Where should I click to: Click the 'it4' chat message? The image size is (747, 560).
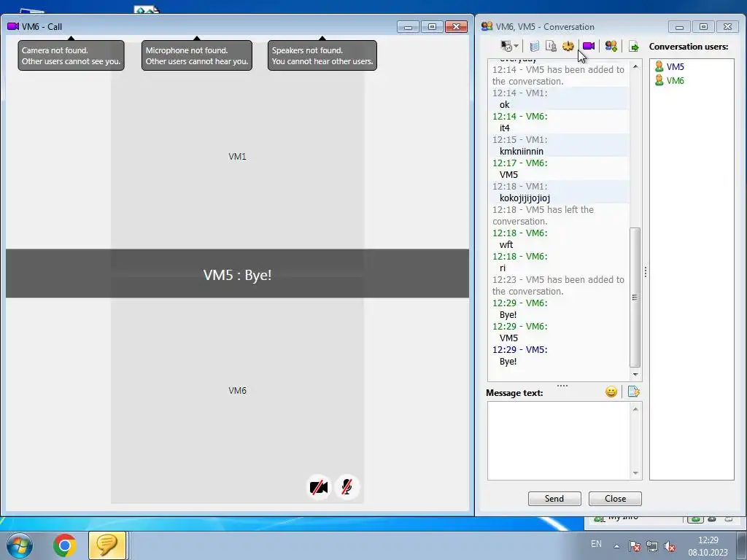[x=505, y=128]
